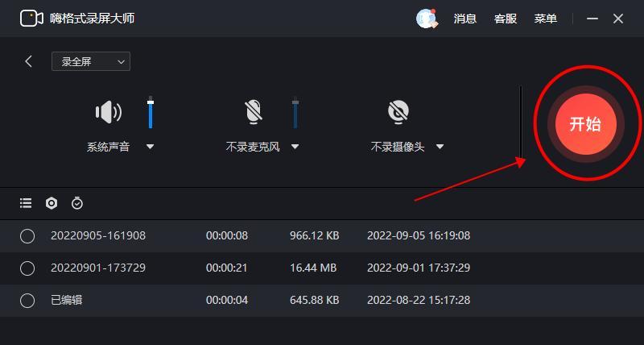The height and width of the screenshot is (345, 644).
Task: Click the file size 645.88 KB
Action: tap(315, 300)
